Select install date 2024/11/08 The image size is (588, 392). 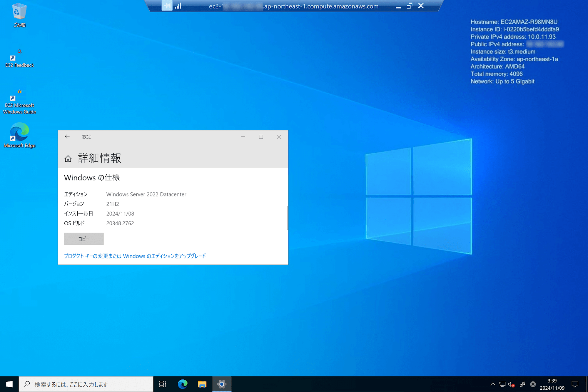coord(120,214)
